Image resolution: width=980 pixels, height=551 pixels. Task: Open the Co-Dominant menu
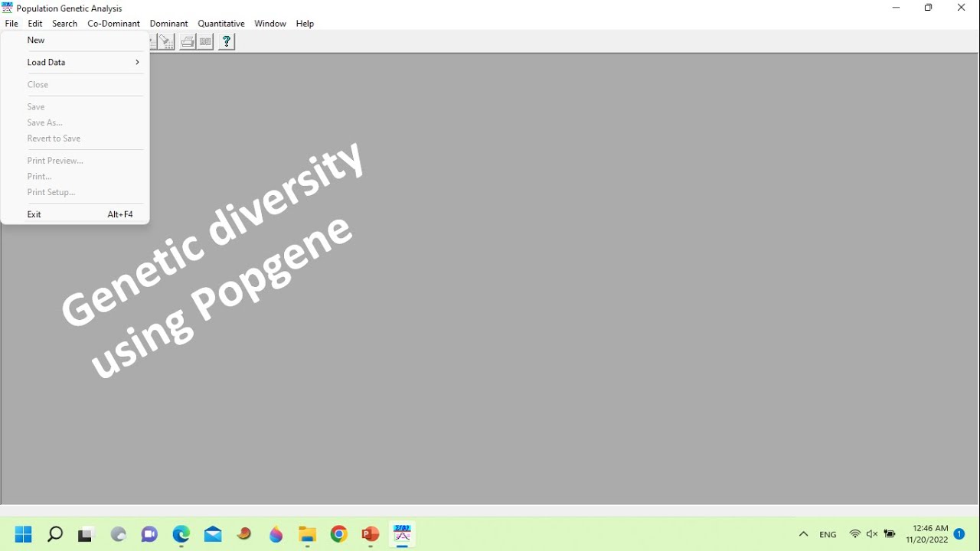point(113,24)
